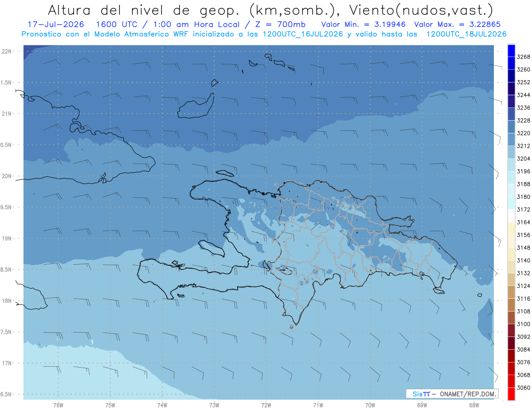The width and height of the screenshot is (532, 411).
Task: Click the '70W' longitude label
Action: (370, 405)
